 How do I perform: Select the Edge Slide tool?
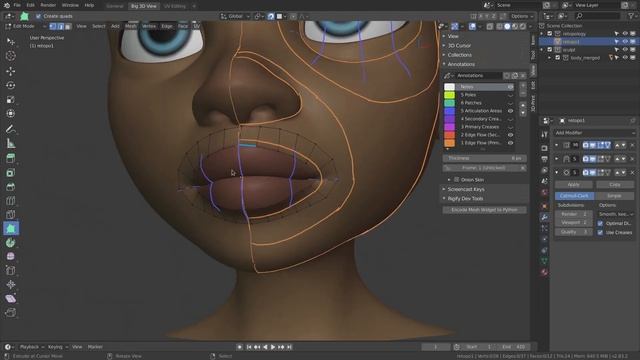point(11,270)
